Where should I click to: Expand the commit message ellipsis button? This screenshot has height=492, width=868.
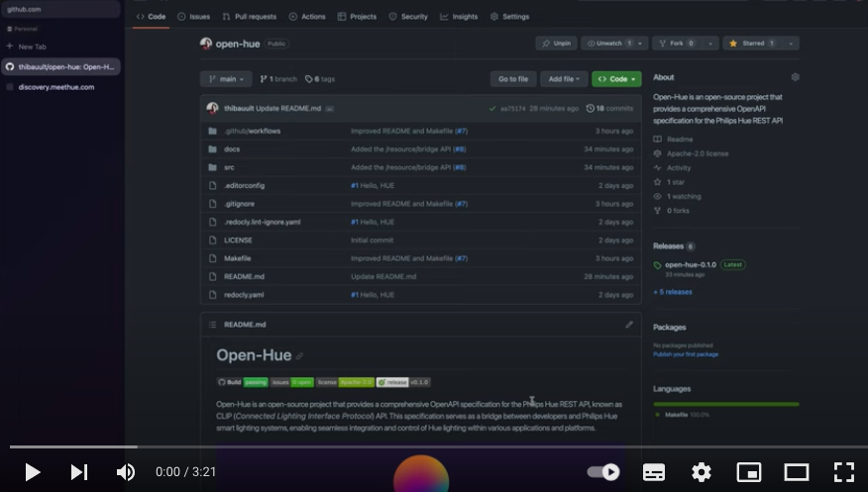click(329, 109)
